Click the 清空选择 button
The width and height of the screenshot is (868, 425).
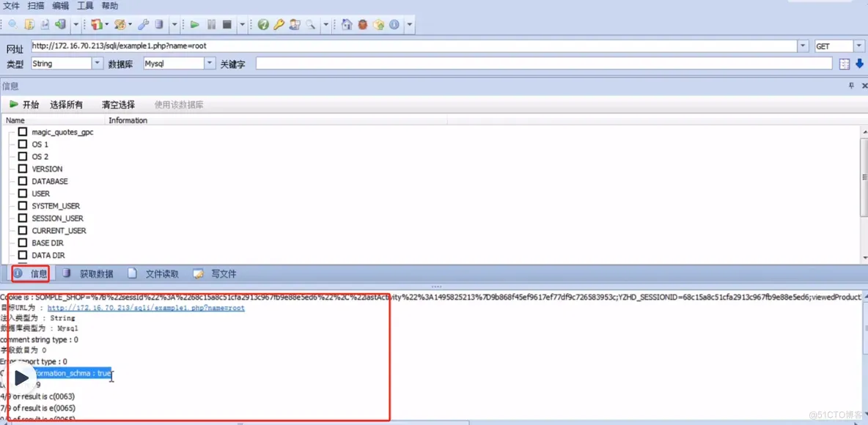point(119,105)
